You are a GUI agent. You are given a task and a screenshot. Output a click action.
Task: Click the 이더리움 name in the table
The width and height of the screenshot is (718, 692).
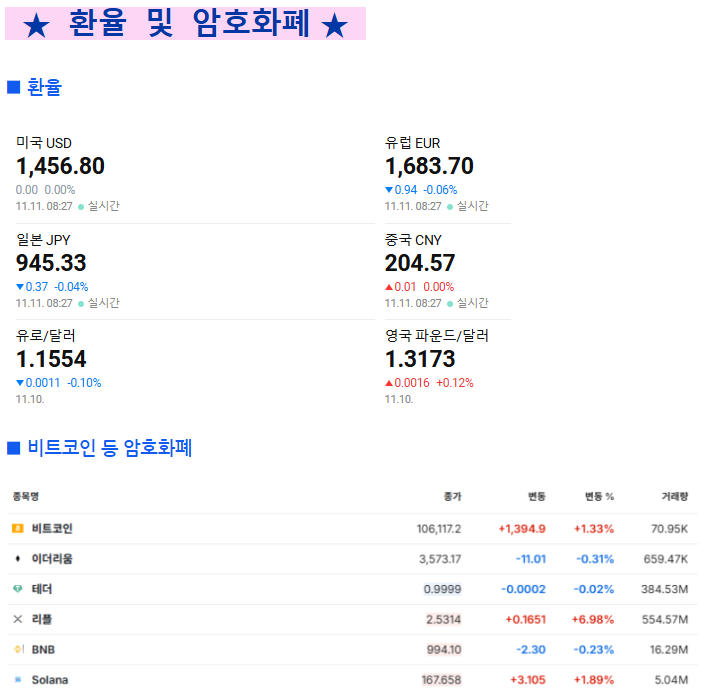52,559
